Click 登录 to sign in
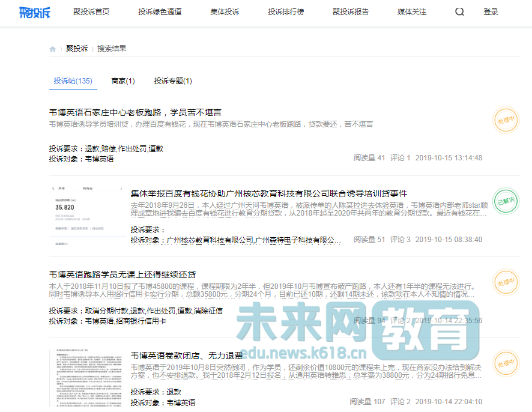Image resolution: width=532 pixels, height=412 pixels. pos(491,12)
